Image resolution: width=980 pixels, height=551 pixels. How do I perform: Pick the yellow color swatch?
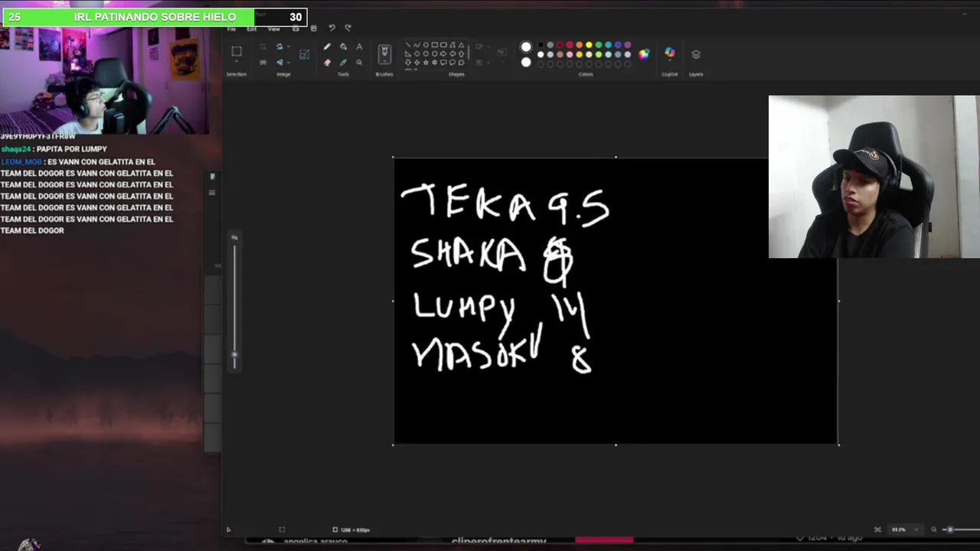tap(589, 44)
